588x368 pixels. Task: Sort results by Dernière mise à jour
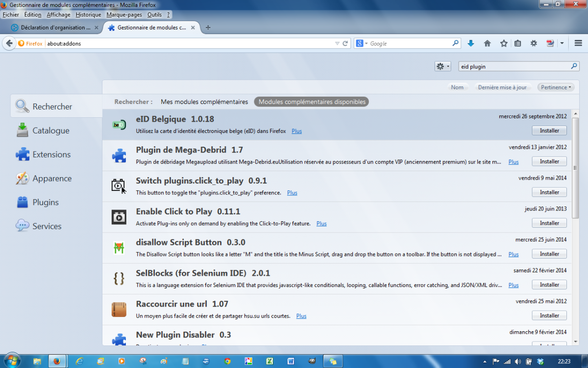(x=502, y=87)
